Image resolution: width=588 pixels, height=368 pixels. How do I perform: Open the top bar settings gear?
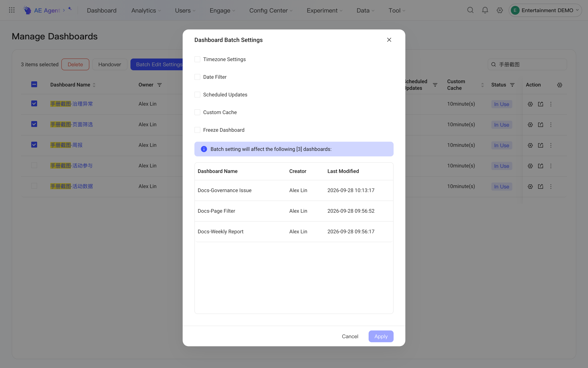pyautogui.click(x=500, y=10)
